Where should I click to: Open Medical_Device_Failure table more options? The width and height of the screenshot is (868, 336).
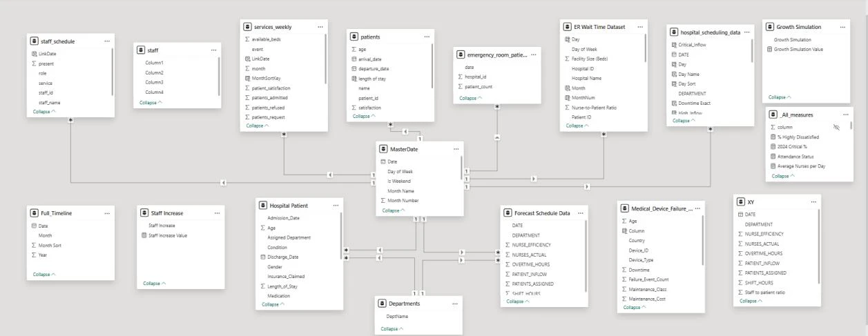(697, 208)
